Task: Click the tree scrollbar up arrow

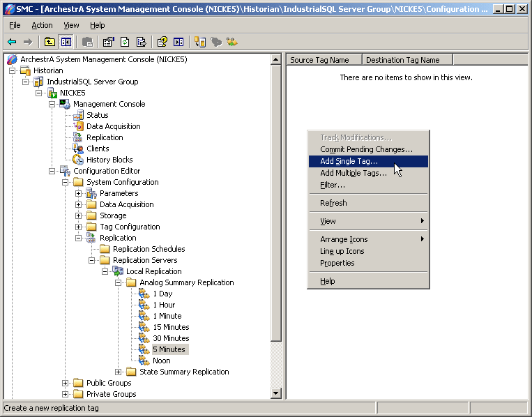Action: pos(276,60)
